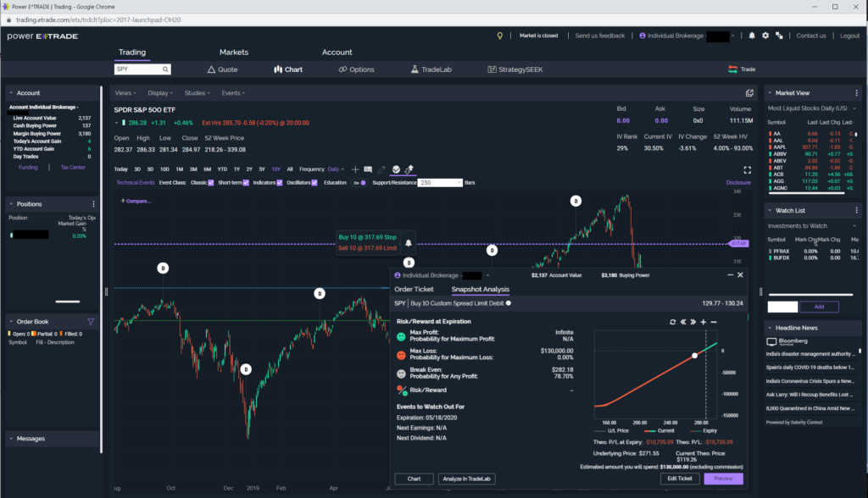This screenshot has width=868, height=498.
Task: Click the search magnifier in SPY symbol box
Action: click(x=165, y=69)
